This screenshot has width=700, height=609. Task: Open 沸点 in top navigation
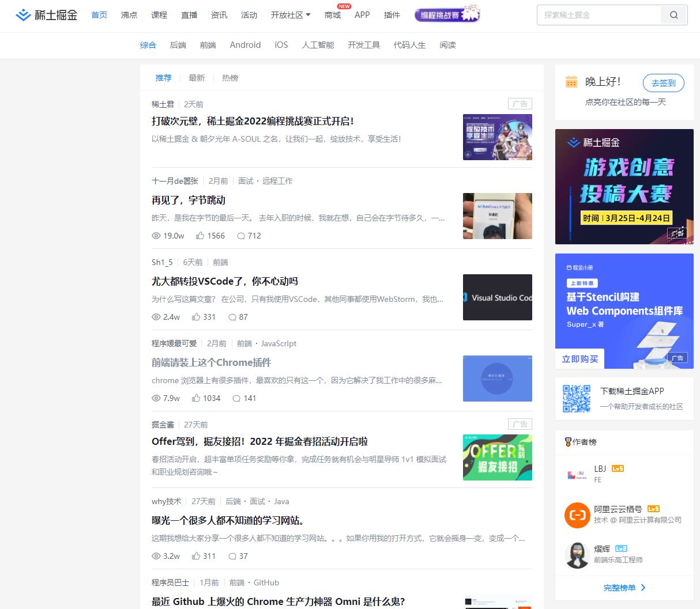tap(129, 15)
